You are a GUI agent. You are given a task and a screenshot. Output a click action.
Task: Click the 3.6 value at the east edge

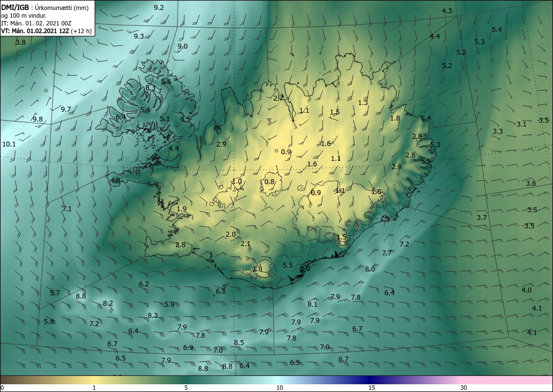tap(531, 184)
